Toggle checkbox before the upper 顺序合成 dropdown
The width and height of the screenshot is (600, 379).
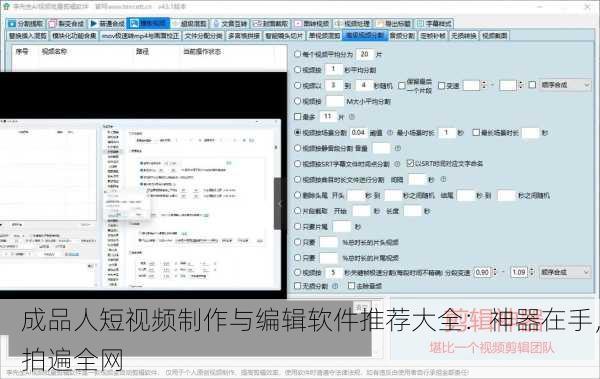pos(532,85)
